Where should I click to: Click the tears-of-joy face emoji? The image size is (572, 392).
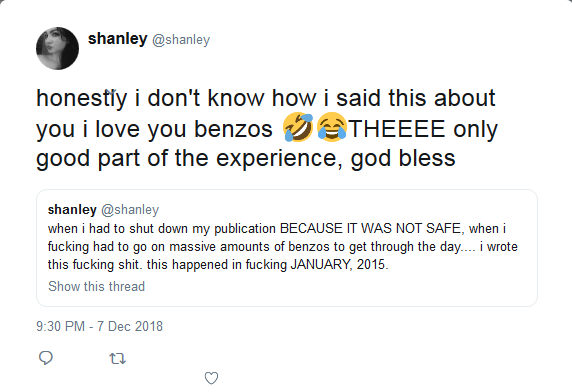click(332, 127)
